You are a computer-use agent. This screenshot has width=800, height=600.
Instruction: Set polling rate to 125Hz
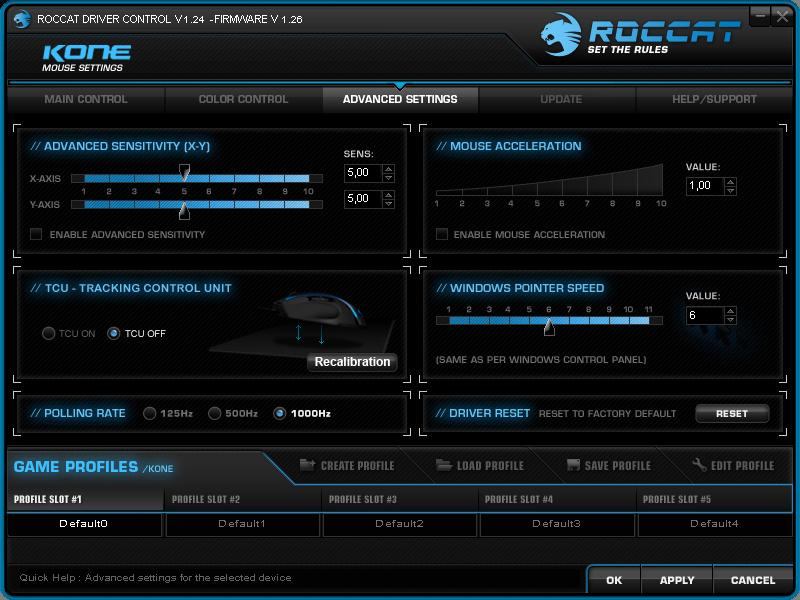(149, 413)
